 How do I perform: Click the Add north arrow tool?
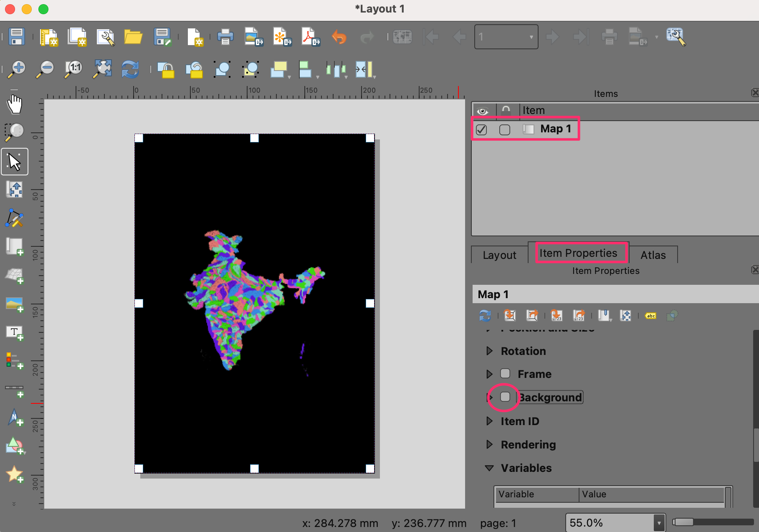coord(15,418)
